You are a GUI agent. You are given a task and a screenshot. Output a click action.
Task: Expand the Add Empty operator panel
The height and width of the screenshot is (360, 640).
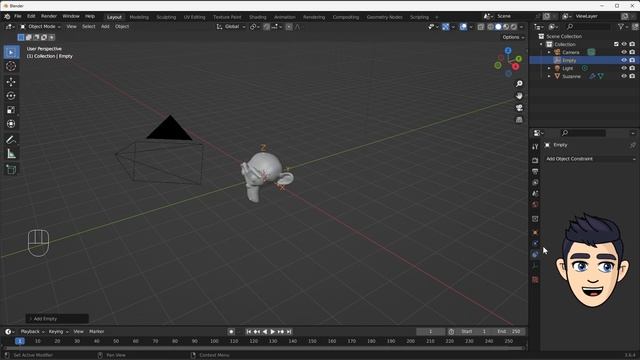point(57,319)
